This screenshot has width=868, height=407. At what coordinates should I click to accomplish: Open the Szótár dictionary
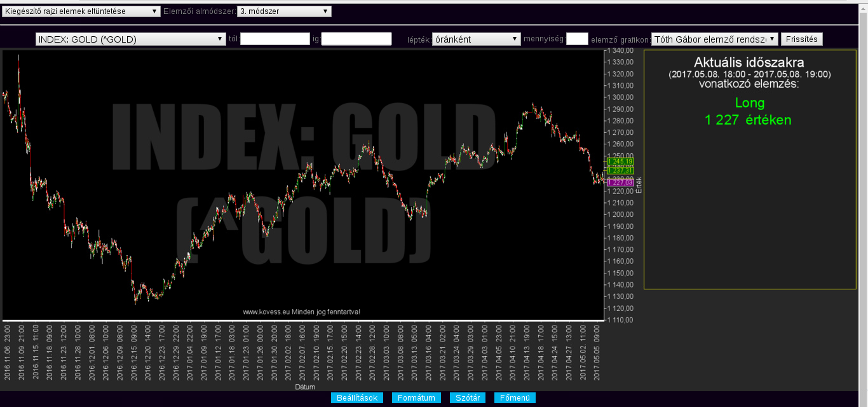[468, 398]
